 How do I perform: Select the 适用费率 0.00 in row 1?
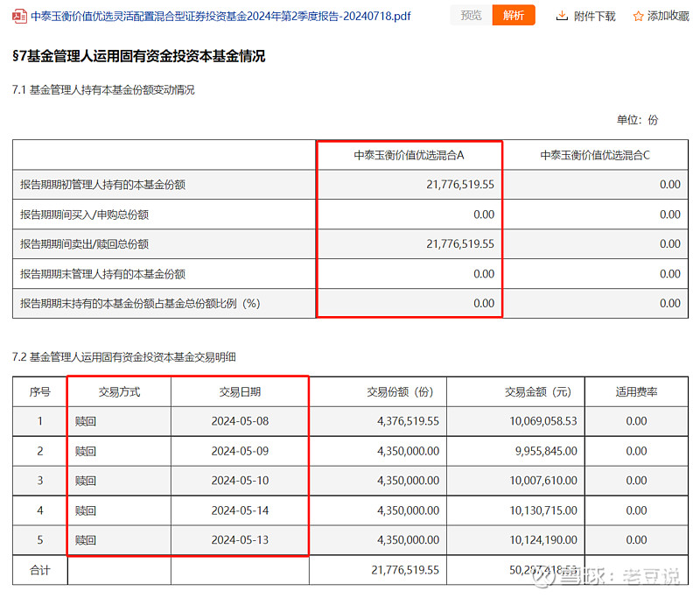pos(636,421)
